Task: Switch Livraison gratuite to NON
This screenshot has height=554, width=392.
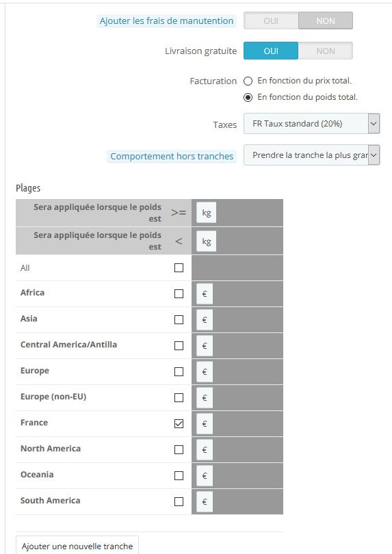Action: pos(326,51)
